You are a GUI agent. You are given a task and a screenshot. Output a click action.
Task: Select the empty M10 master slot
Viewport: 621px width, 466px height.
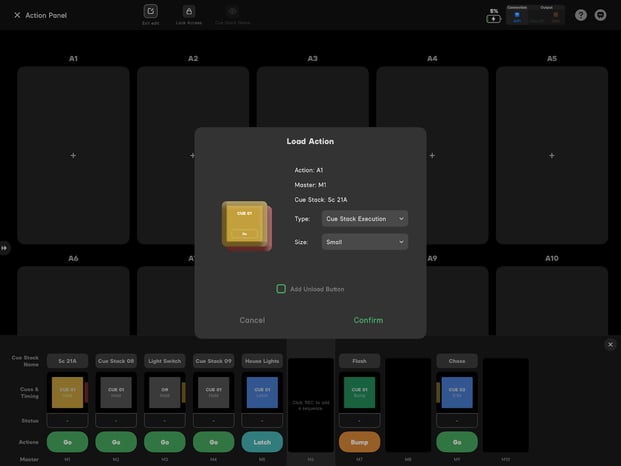pyautogui.click(x=505, y=405)
